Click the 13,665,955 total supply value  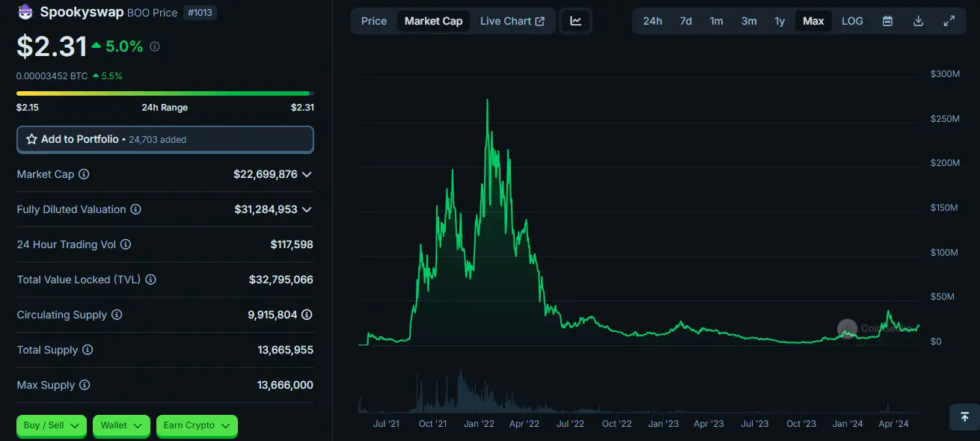click(x=285, y=350)
